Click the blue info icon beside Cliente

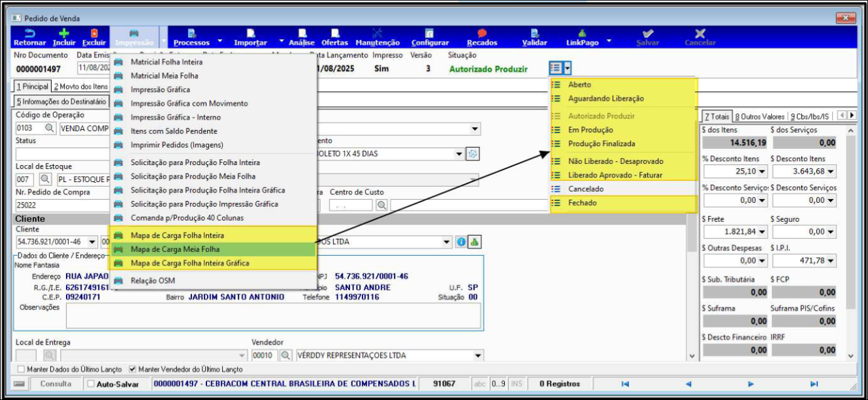(x=461, y=242)
